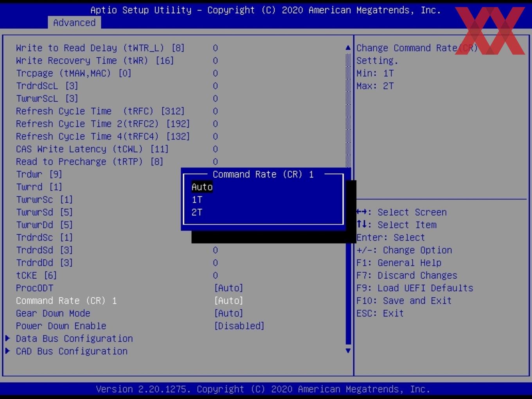Select CAS Write Latency (tCWL) row
This screenshot has height=399, width=532.
pyautogui.click(x=92, y=149)
